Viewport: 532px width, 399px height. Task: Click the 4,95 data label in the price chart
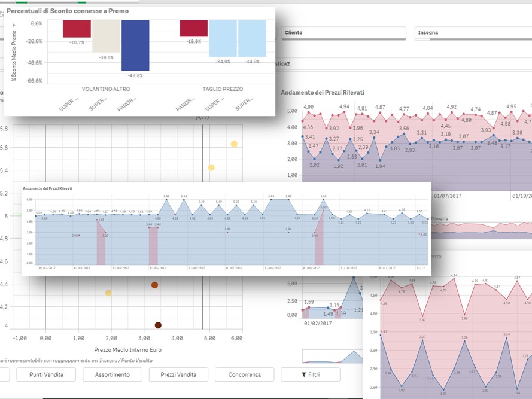511,106
